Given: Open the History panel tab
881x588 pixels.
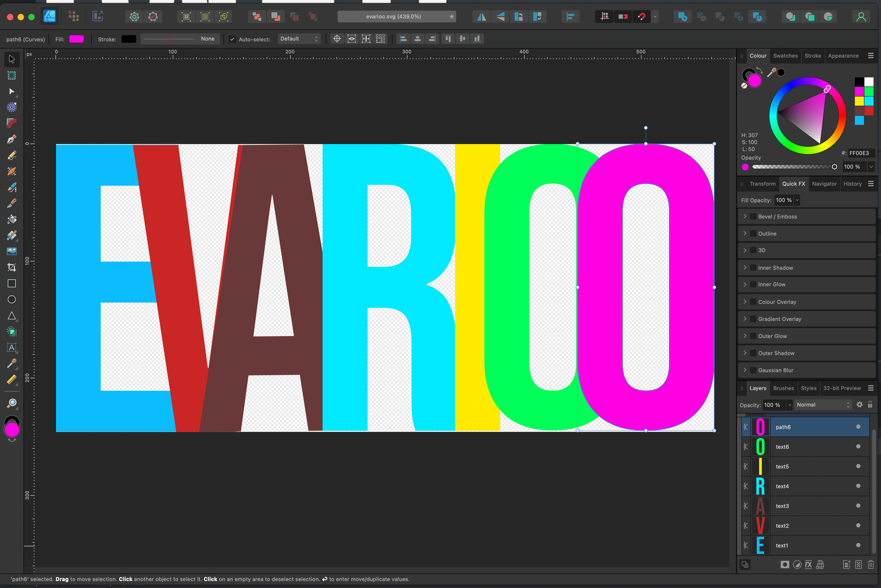Looking at the screenshot, I should pyautogui.click(x=852, y=184).
